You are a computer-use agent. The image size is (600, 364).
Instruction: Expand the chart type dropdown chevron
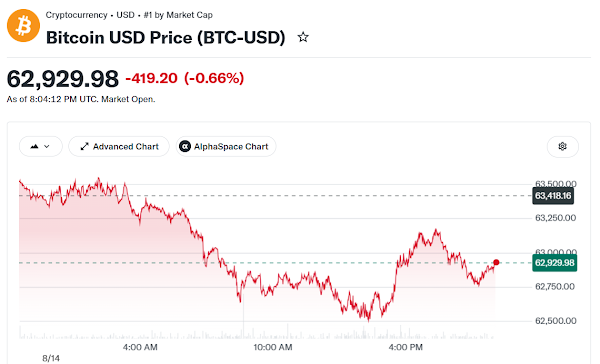tap(47, 147)
